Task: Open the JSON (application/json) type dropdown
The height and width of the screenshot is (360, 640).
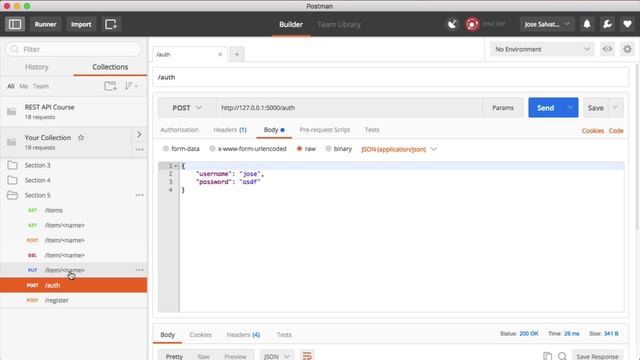Action: point(399,149)
